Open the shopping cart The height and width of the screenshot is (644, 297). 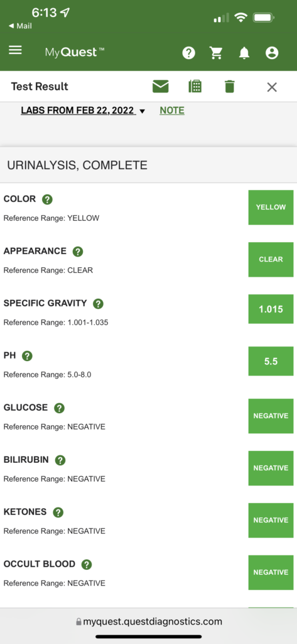(216, 53)
